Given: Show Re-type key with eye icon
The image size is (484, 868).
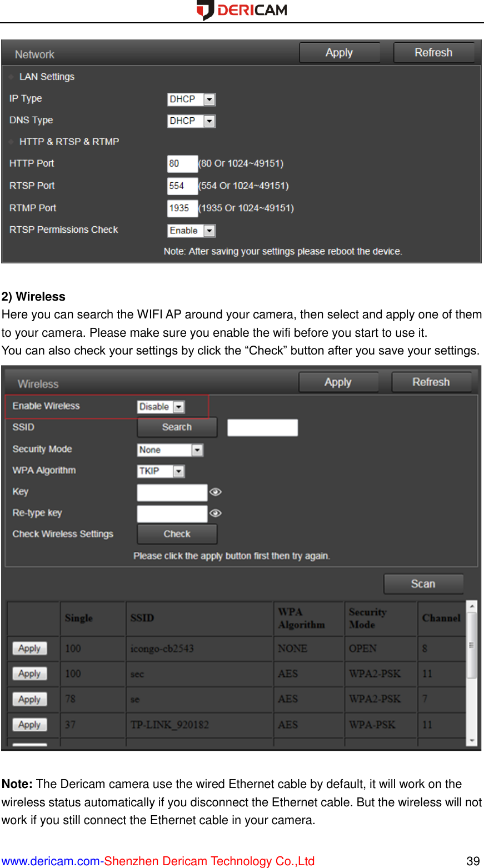Looking at the screenshot, I should [x=216, y=513].
